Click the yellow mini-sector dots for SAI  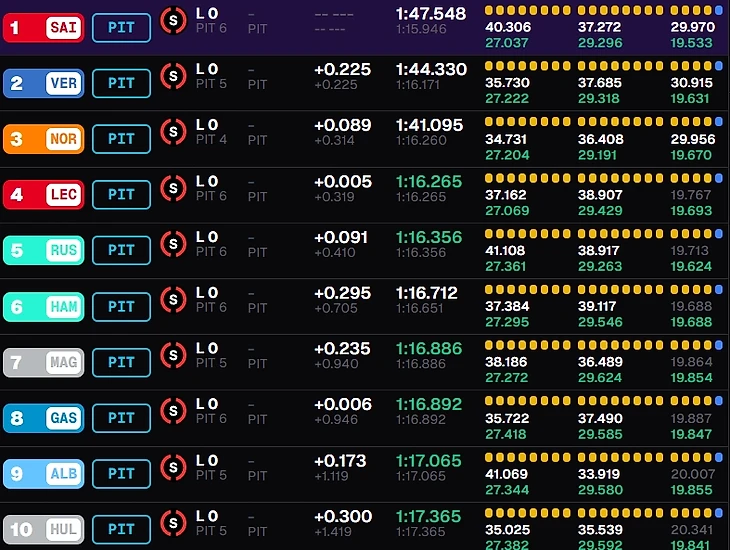[603, 10]
